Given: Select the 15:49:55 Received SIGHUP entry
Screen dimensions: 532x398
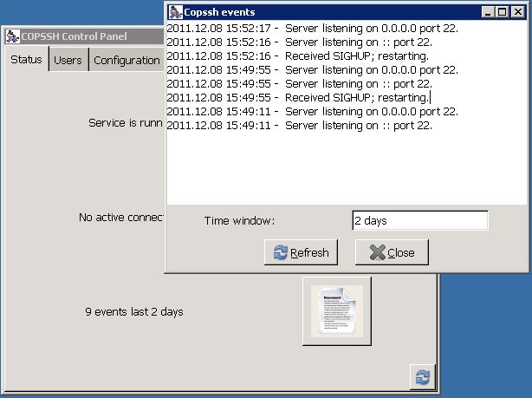Looking at the screenshot, I should point(297,98).
